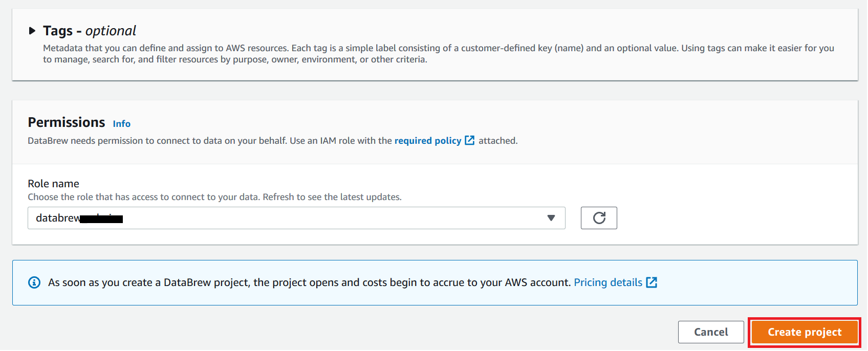Click external-link icon after "required policy"
Viewport: 868px width, 351px height.
click(x=469, y=140)
